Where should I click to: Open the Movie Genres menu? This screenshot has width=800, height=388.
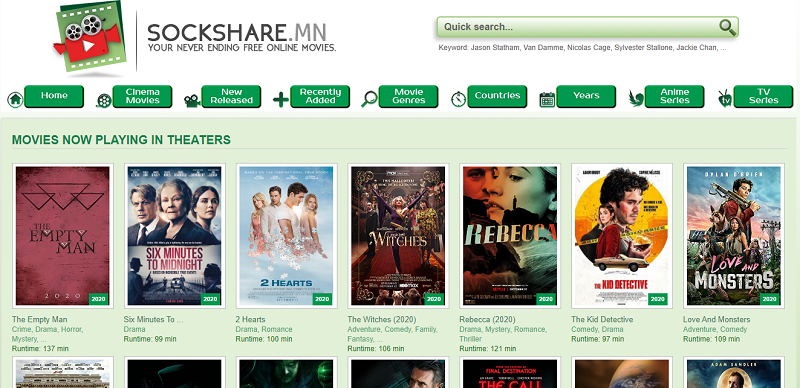pos(408,96)
